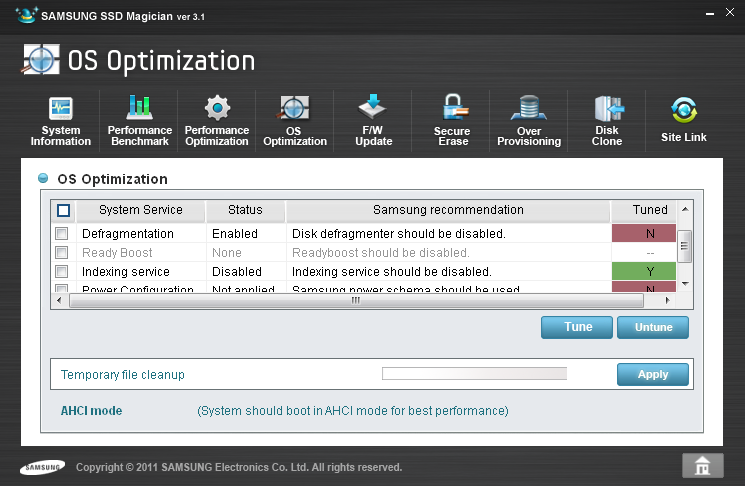Click the Status column header

click(245, 210)
